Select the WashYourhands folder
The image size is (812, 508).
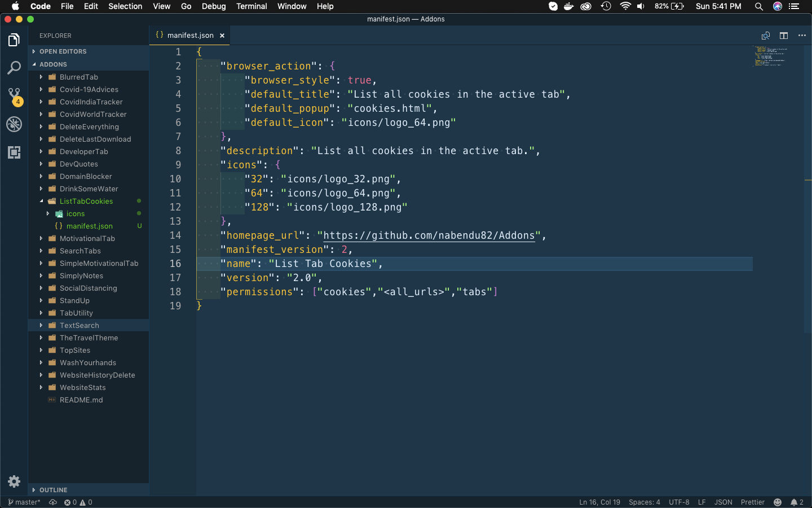89,362
